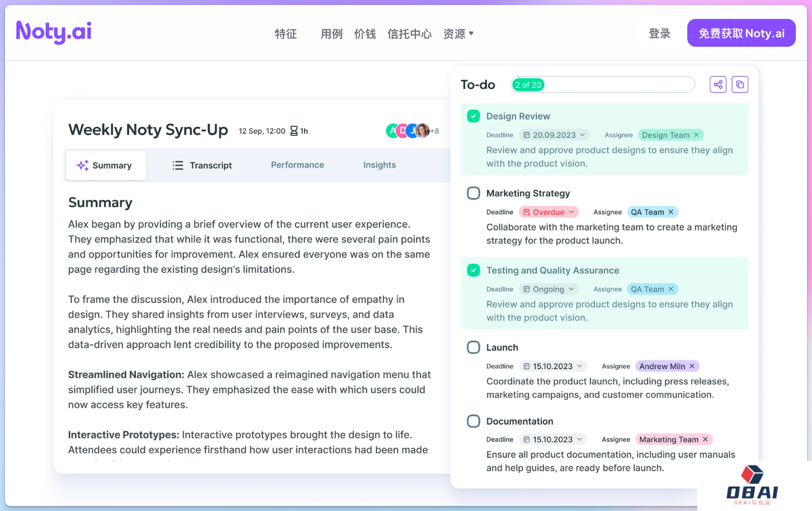Click Testing and Quality Assurance title
This screenshot has width=812, height=511.
coord(552,270)
